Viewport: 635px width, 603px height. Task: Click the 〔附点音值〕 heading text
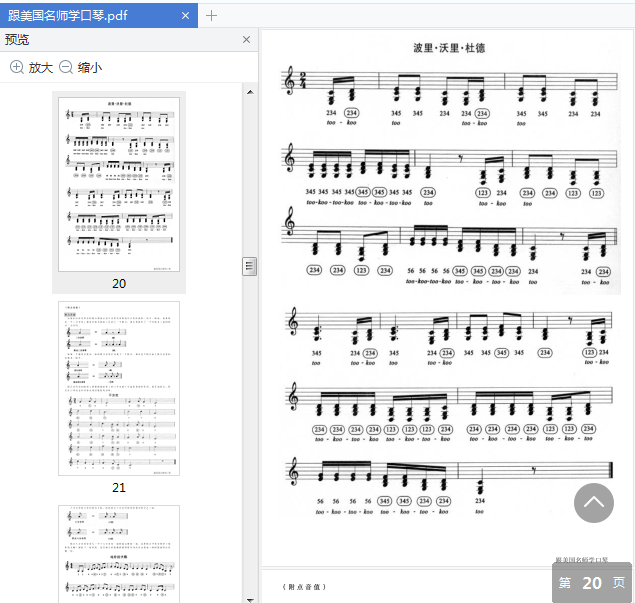[304, 587]
